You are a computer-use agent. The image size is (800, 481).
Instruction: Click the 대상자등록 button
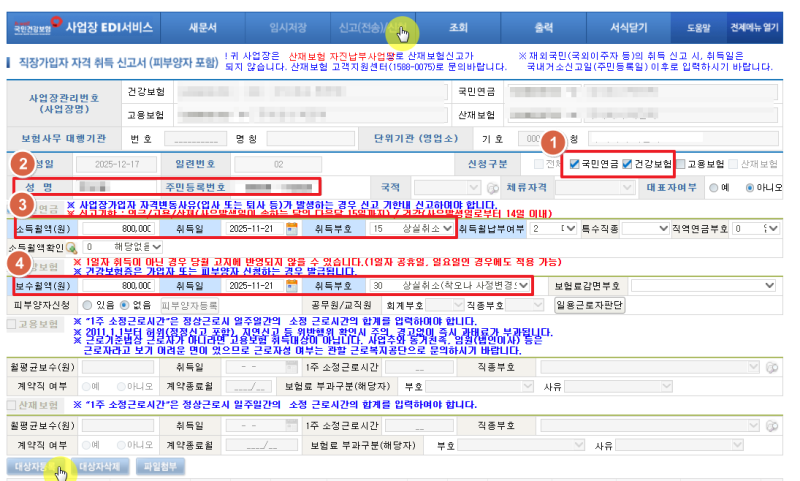click(x=35, y=467)
